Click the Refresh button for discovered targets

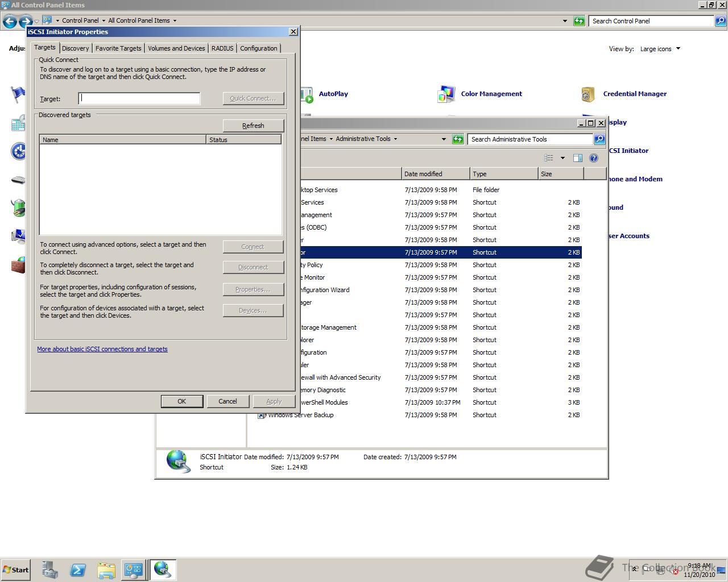click(x=253, y=126)
